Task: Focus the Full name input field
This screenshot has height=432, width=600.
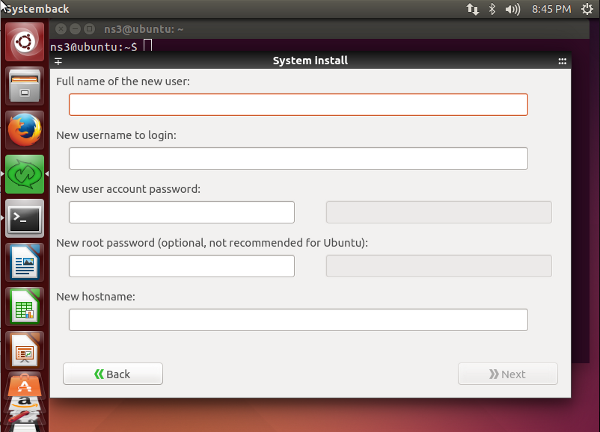Action: [x=298, y=104]
